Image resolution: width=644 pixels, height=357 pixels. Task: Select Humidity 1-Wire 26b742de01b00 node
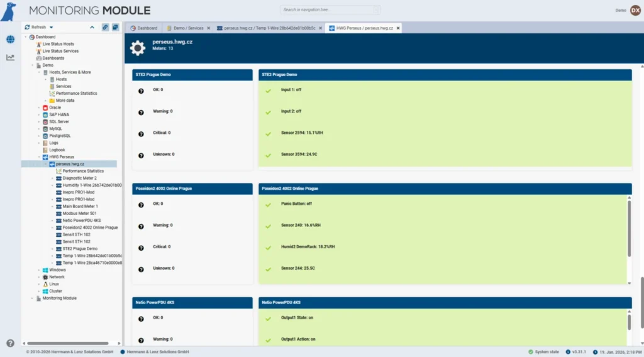point(92,185)
